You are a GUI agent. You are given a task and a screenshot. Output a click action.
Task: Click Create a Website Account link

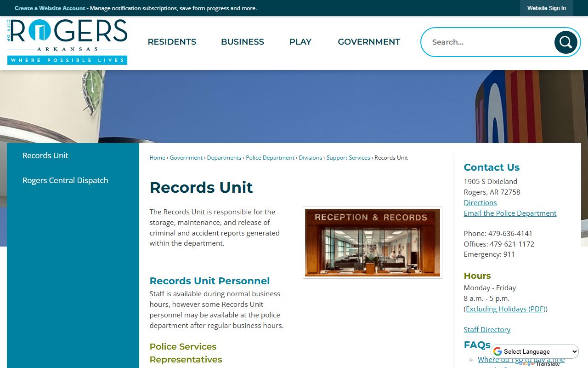(x=50, y=8)
